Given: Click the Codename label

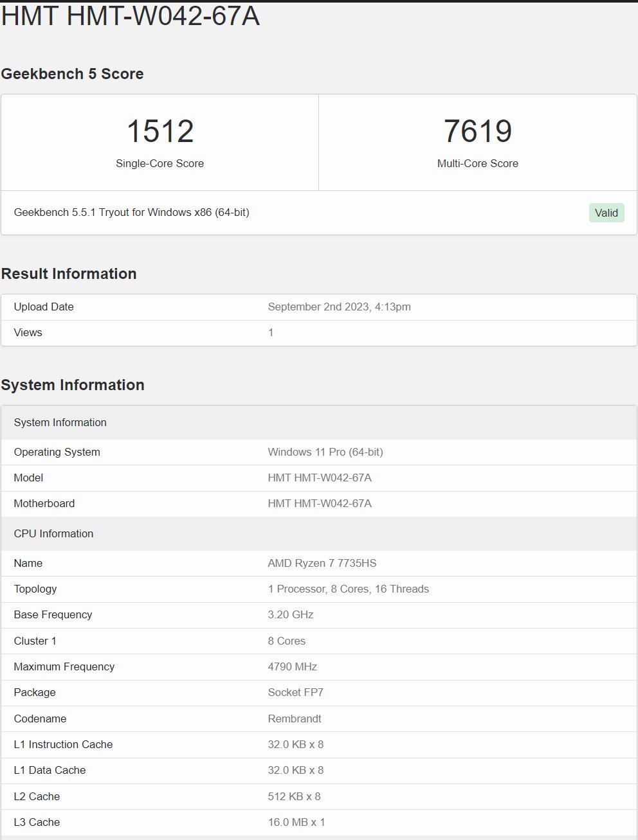Looking at the screenshot, I should 40,719.
